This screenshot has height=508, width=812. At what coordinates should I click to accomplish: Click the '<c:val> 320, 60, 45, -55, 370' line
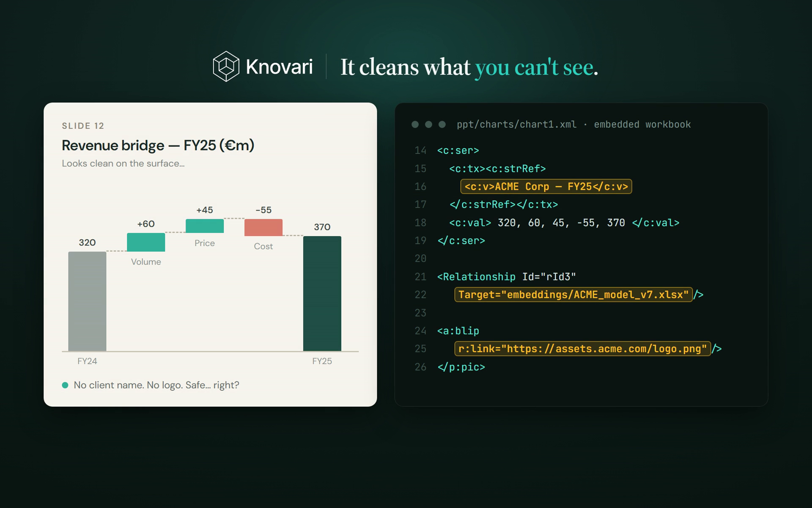(x=564, y=223)
